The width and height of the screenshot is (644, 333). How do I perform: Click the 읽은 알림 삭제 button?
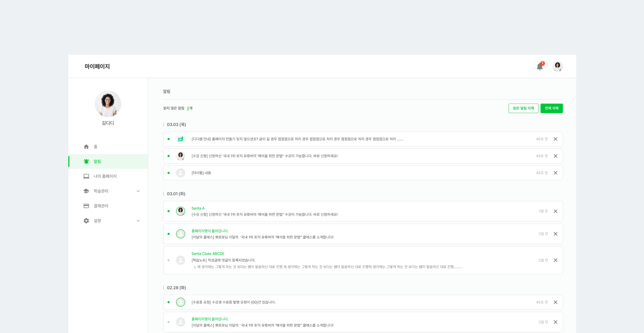pyautogui.click(x=523, y=108)
